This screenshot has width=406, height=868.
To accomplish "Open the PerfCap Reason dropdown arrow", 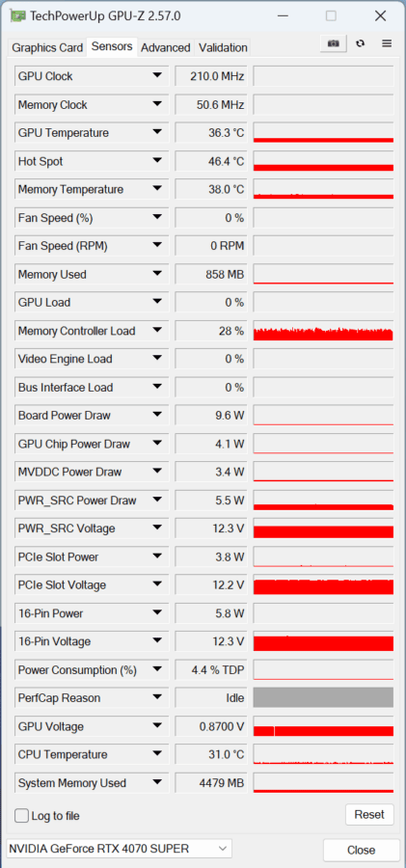I will coord(157,698).
